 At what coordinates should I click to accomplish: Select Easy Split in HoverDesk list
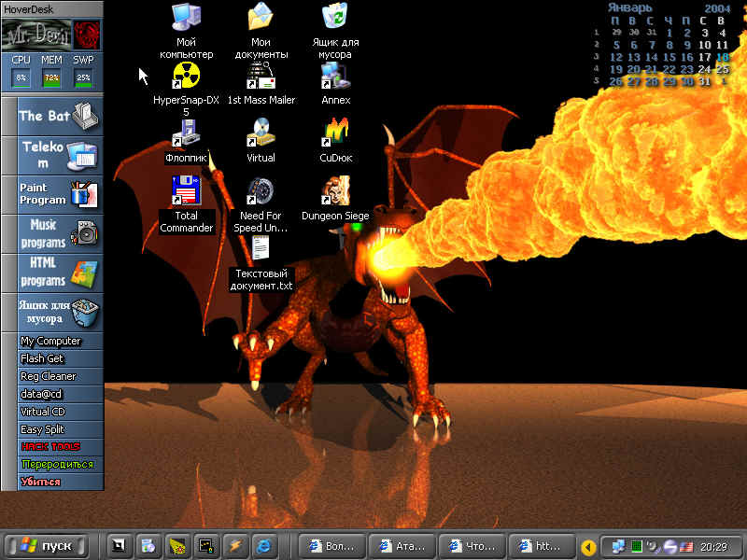click(x=60, y=429)
